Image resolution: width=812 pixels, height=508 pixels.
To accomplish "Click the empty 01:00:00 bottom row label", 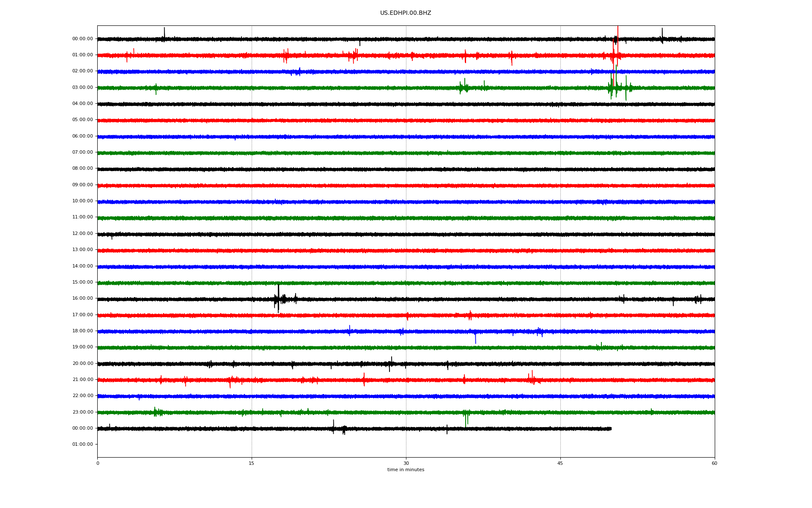I will 82,444.
